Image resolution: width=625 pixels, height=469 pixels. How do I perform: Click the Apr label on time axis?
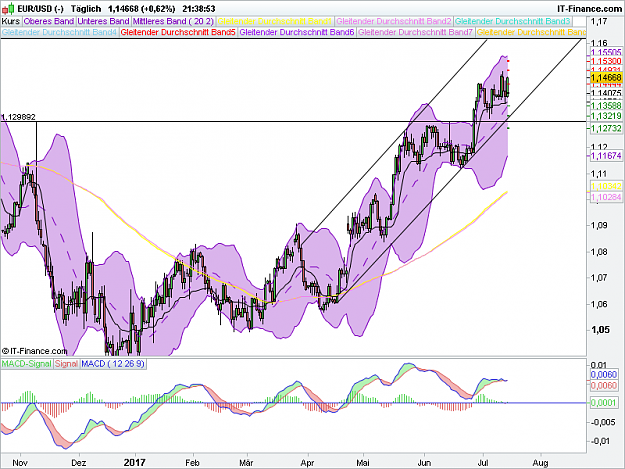coord(307,463)
